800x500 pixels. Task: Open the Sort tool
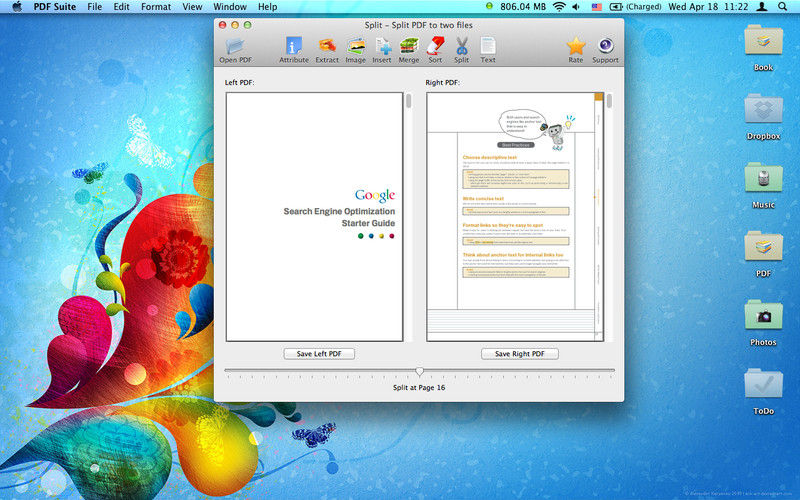click(435, 50)
